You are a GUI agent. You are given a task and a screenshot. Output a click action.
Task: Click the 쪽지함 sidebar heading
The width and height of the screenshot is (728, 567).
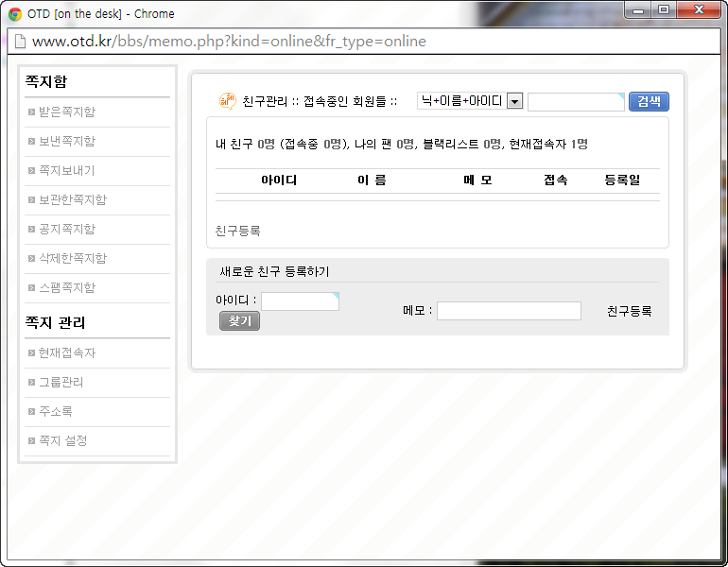(46, 81)
